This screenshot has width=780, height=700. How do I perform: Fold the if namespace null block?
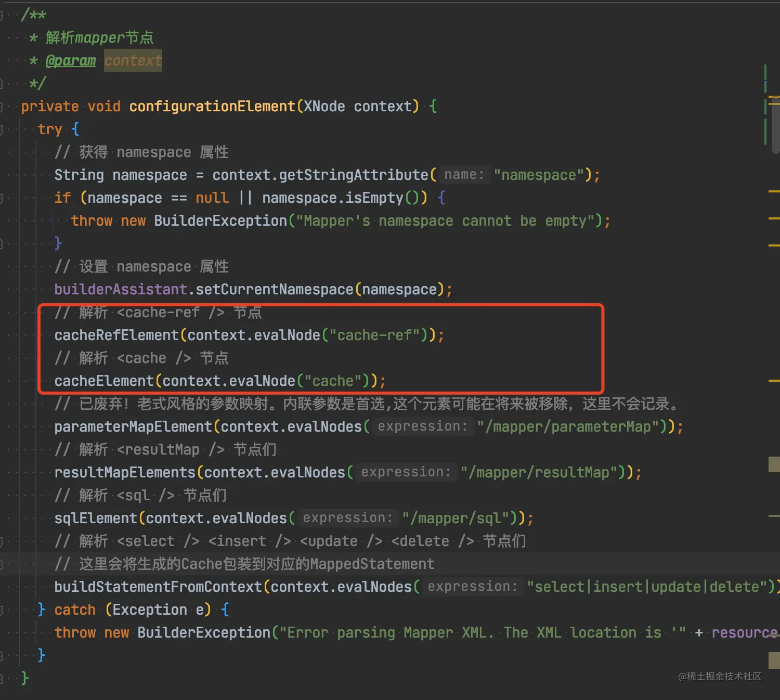[2, 198]
